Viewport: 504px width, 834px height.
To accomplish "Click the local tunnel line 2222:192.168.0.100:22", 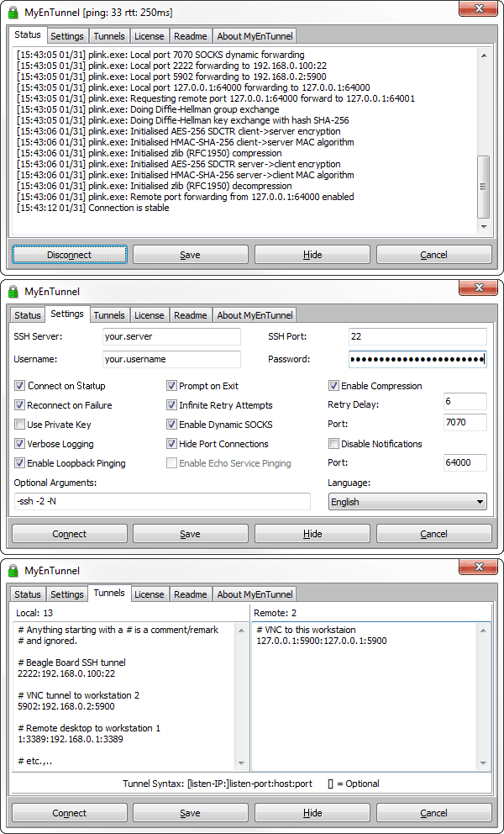I will click(66, 673).
